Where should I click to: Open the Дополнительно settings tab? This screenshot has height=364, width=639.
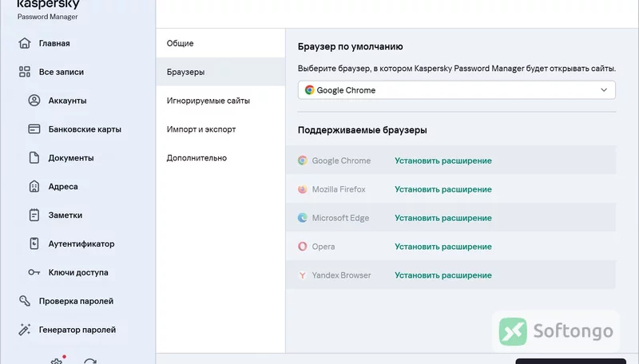220,157
